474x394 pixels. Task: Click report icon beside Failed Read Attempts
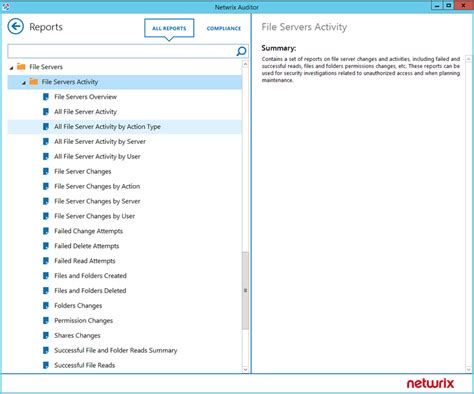pyautogui.click(x=46, y=261)
